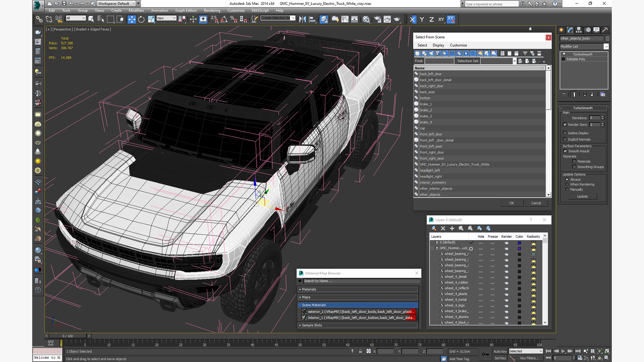Open Create Selection Set dropdown
The height and width of the screenshot is (362, 644).
(293, 18)
